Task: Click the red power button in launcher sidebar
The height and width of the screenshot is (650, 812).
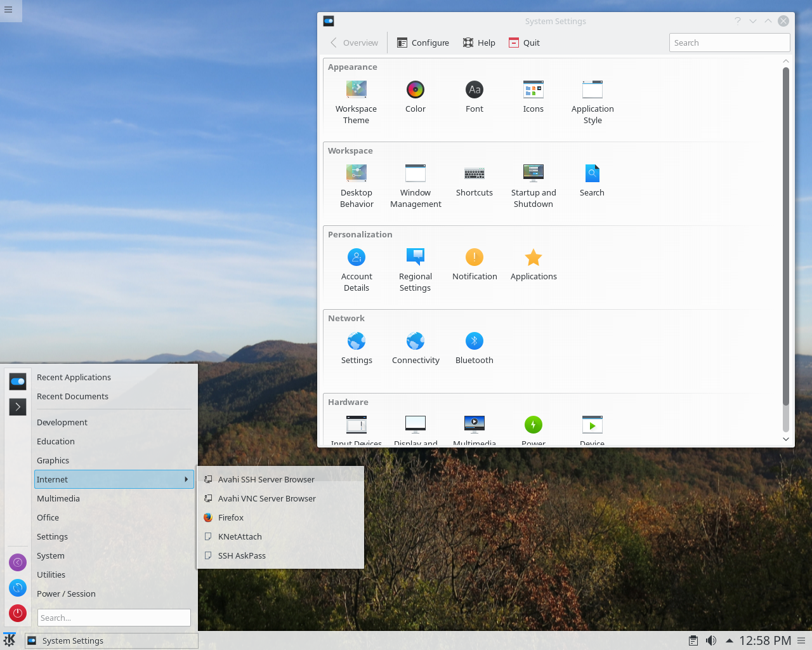Action: [18, 613]
